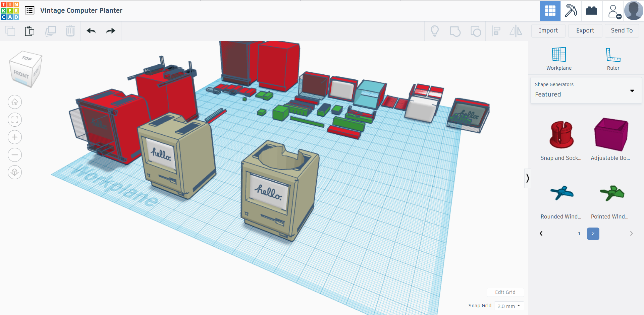
Task: Click the Tinkercad logo
Action: pyautogui.click(x=10, y=10)
